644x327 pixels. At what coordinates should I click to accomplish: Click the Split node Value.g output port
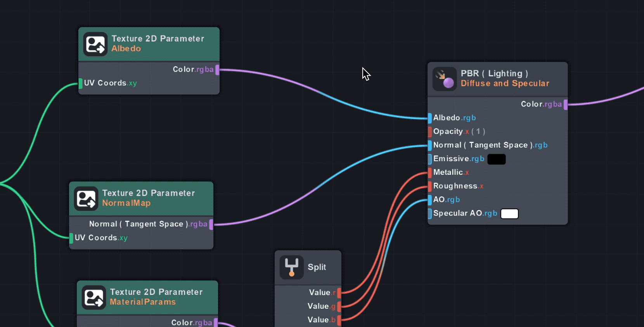(x=339, y=306)
